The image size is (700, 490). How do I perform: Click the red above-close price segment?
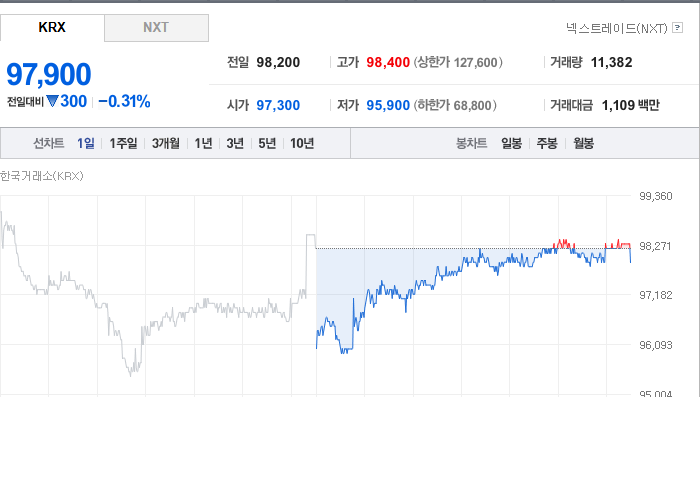[x=563, y=244]
